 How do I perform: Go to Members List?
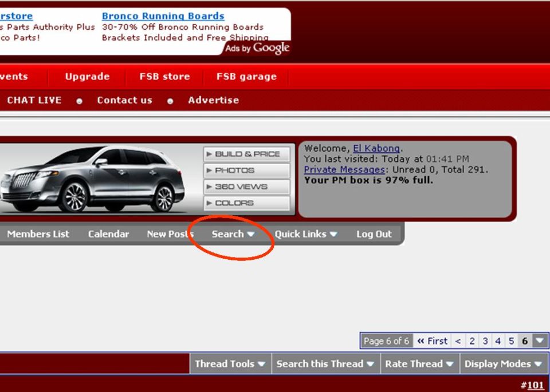coord(38,234)
